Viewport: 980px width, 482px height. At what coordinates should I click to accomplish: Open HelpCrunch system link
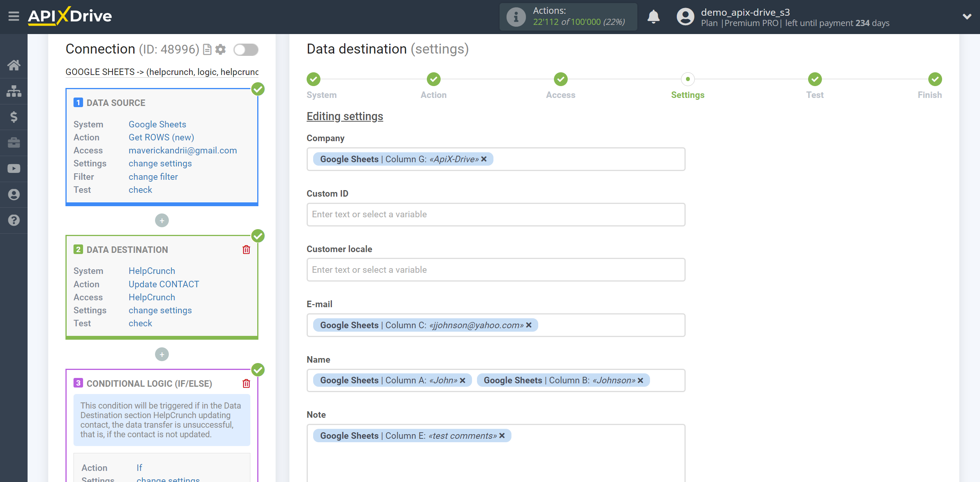pos(152,271)
